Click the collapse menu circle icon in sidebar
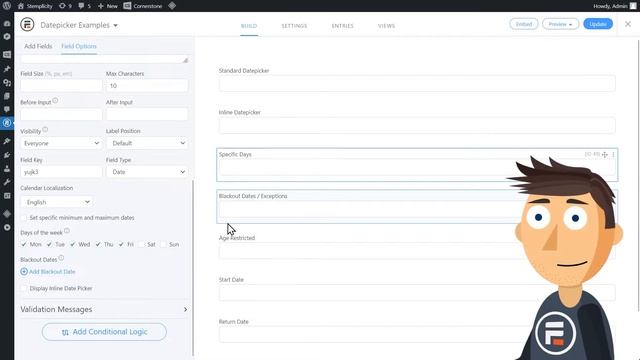Viewport: 640px width, 360px height. (7, 227)
